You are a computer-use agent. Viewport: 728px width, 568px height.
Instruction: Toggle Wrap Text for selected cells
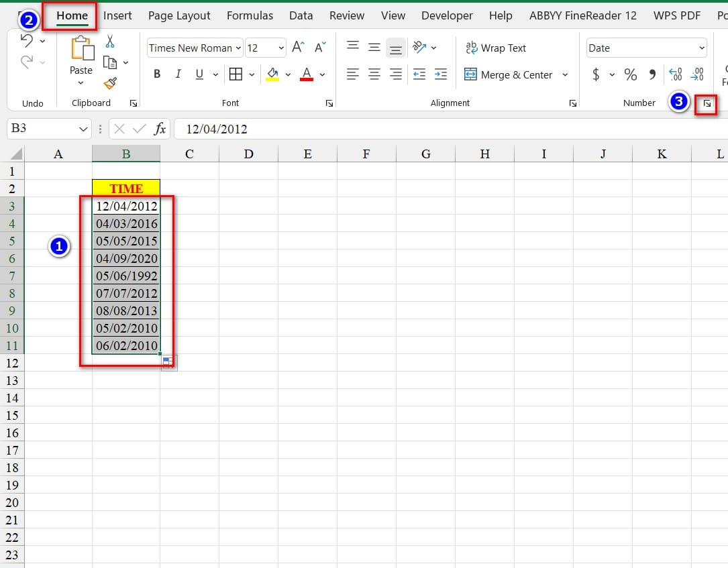point(496,48)
